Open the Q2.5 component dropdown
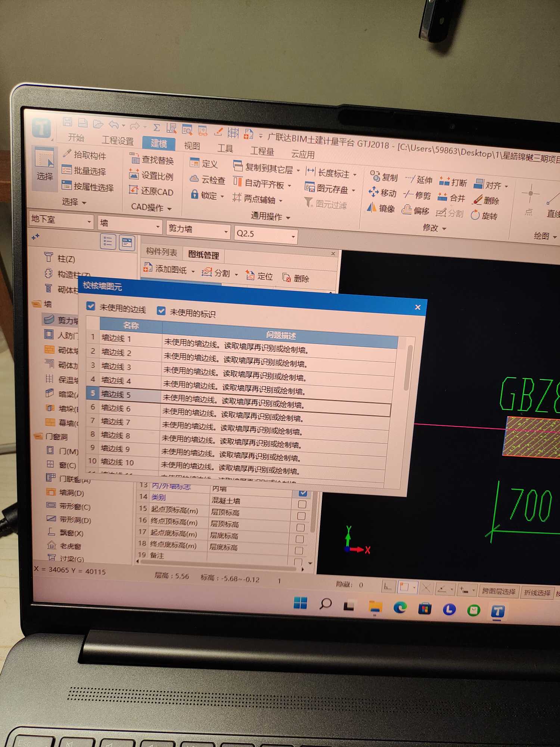This screenshot has height=747, width=560. [x=266, y=235]
